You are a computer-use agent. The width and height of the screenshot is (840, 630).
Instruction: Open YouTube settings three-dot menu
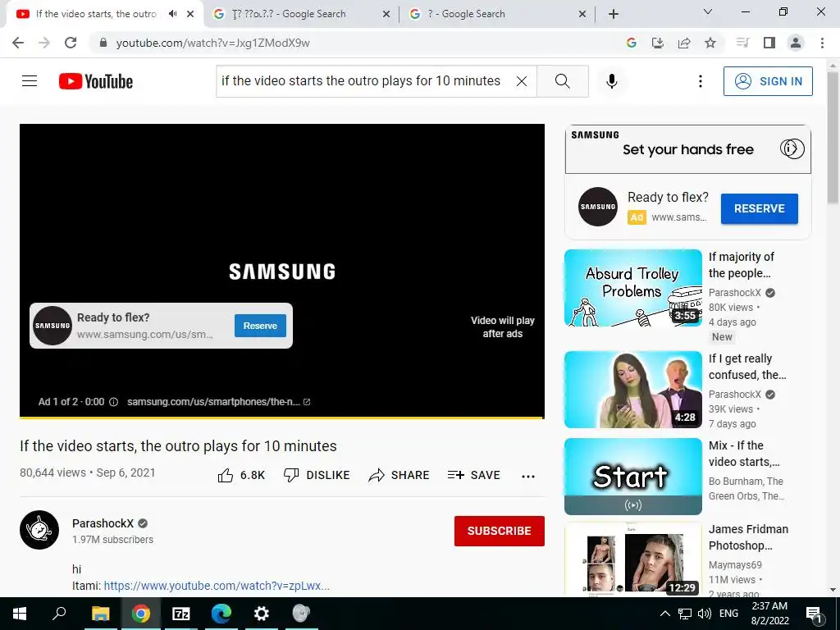pyautogui.click(x=700, y=81)
